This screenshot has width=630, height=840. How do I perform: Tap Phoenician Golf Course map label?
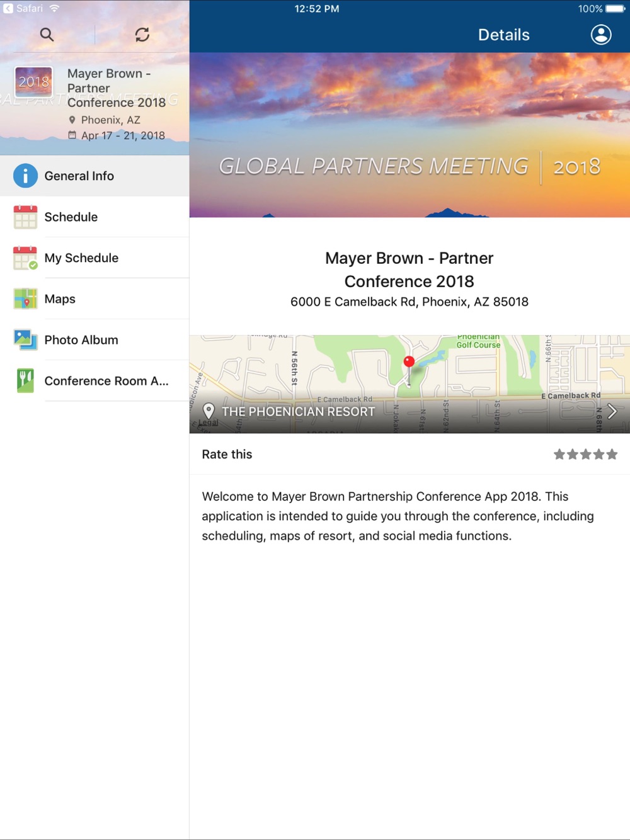pos(478,341)
